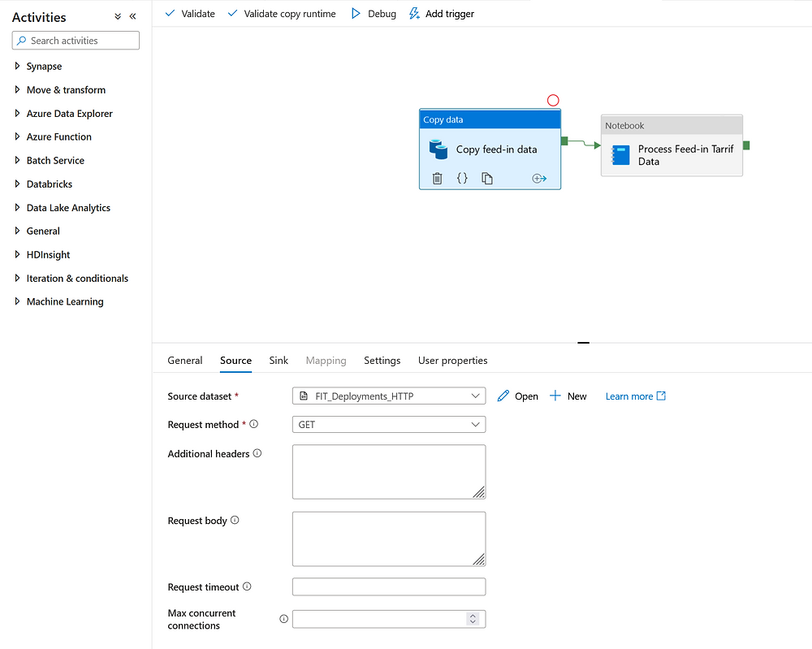This screenshot has height=649, width=812.
Task: Click the Request body info icon
Action: pos(235,520)
